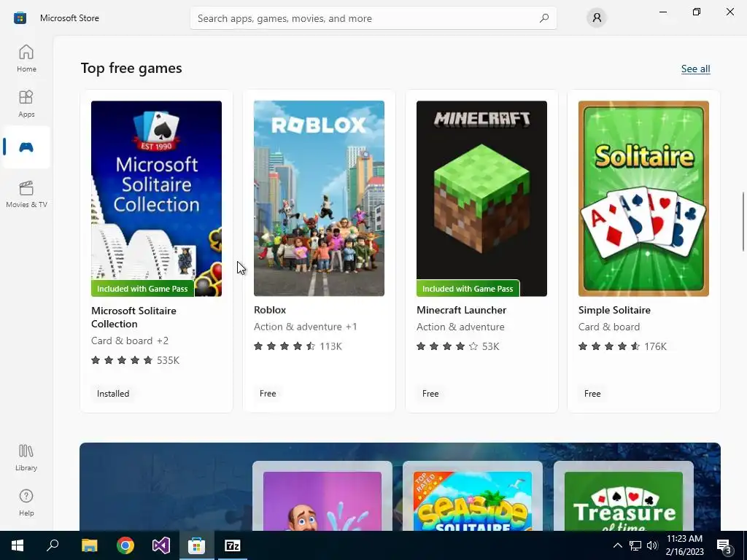
Task: Click the Roblox title text
Action: 270,310
